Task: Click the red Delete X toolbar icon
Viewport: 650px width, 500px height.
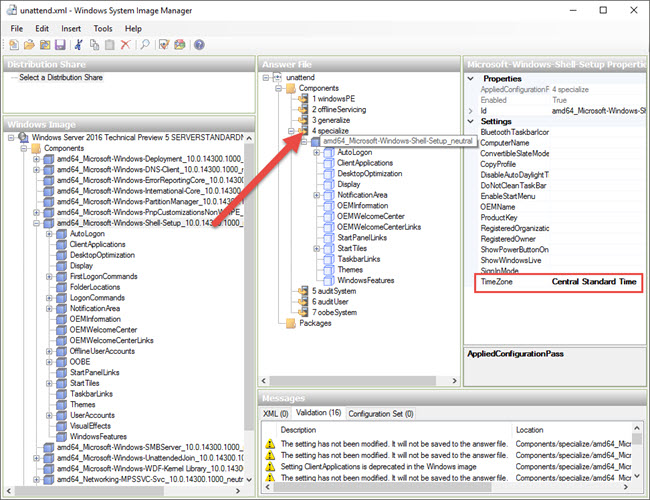Action: tap(125, 45)
